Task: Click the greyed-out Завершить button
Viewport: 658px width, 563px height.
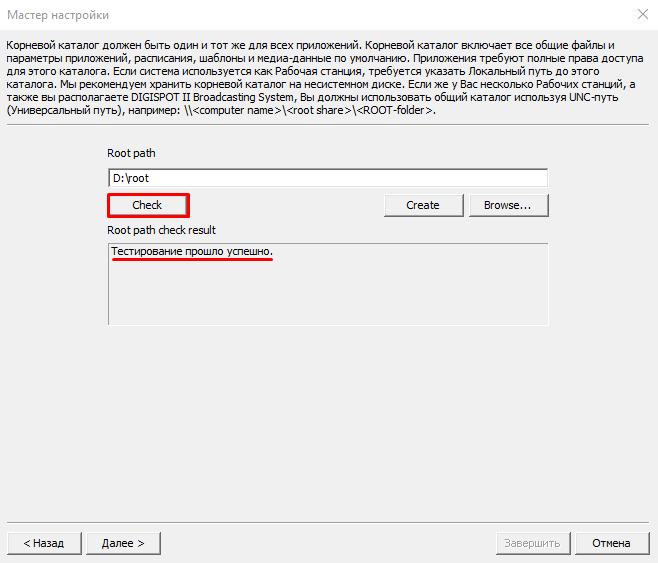Action: pyautogui.click(x=531, y=543)
